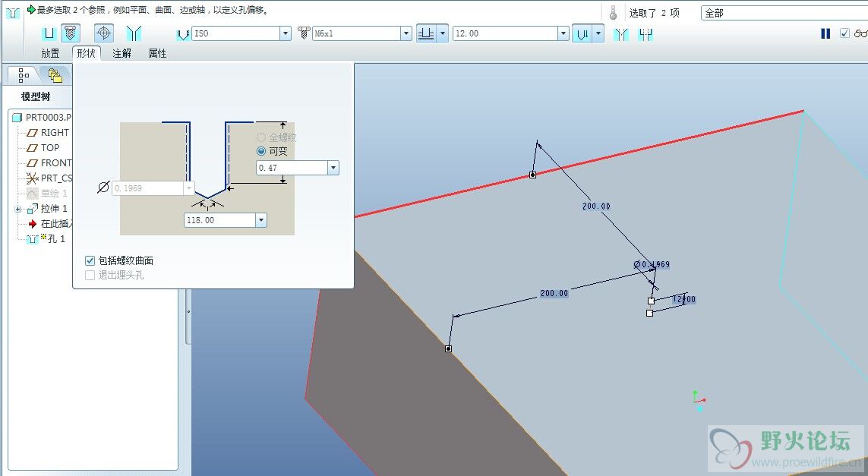Viewport: 868px width, 476px height.
Task: Click the 118.00 tip angle field
Action: (220, 220)
